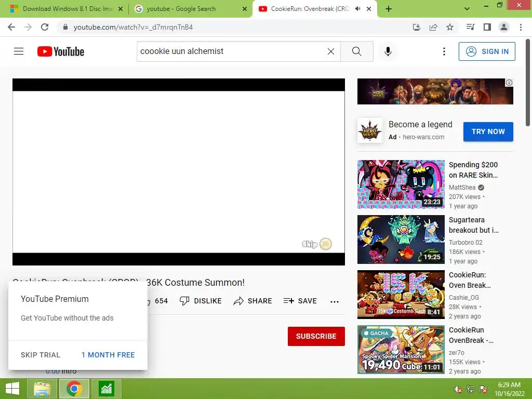
Task: Go to YouTube home via logo
Action: [61, 51]
